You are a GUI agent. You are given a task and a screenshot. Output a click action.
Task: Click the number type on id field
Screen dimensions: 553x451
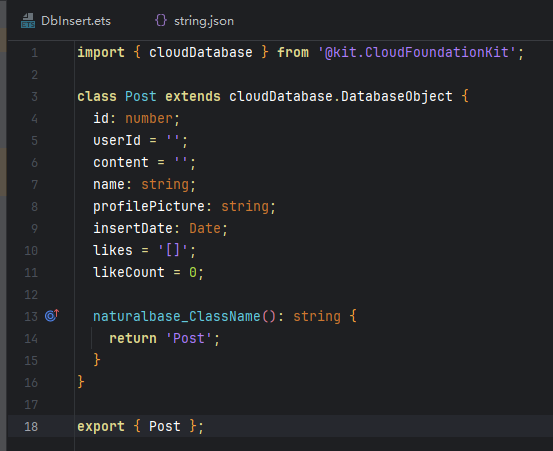click(x=149, y=118)
